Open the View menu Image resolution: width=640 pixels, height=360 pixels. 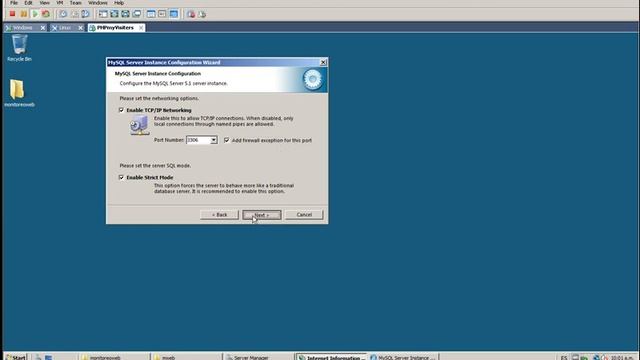coord(44,3)
